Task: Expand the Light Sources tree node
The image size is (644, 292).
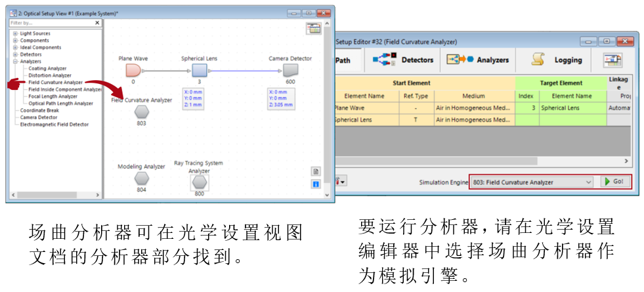Action: tap(15, 33)
